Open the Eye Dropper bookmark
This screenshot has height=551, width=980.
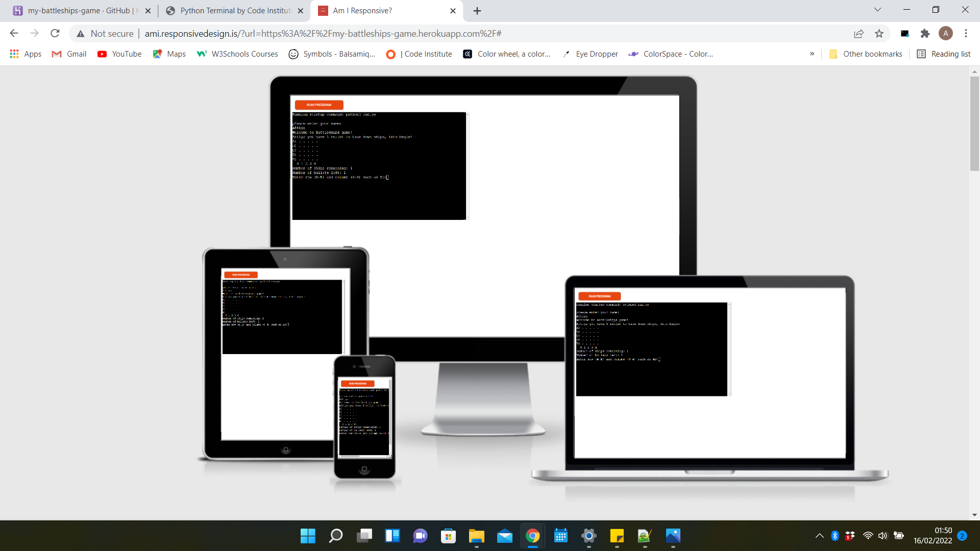pos(590,54)
